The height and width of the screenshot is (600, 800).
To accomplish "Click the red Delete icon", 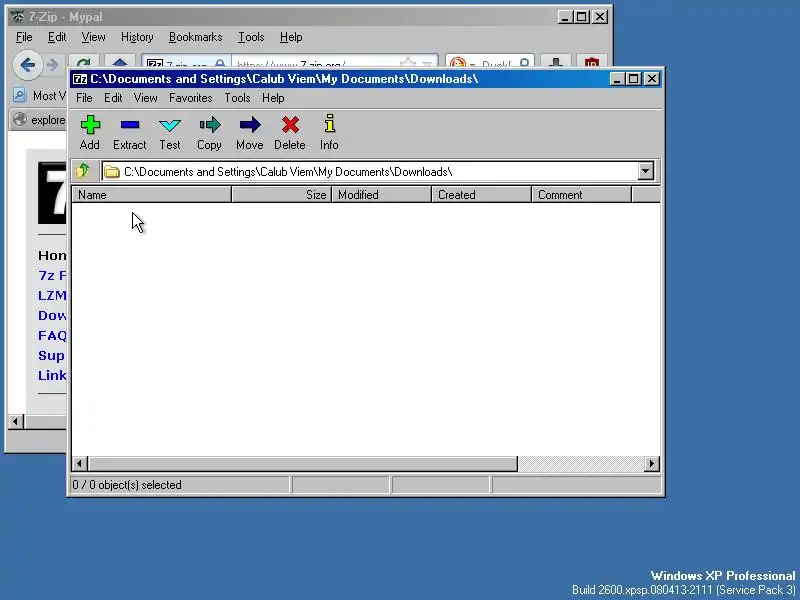I will coord(290,124).
